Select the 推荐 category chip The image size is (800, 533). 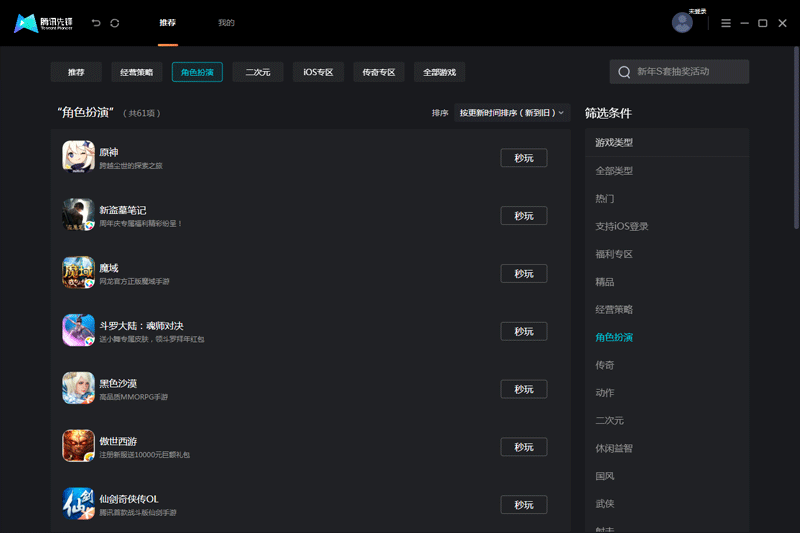[76, 72]
